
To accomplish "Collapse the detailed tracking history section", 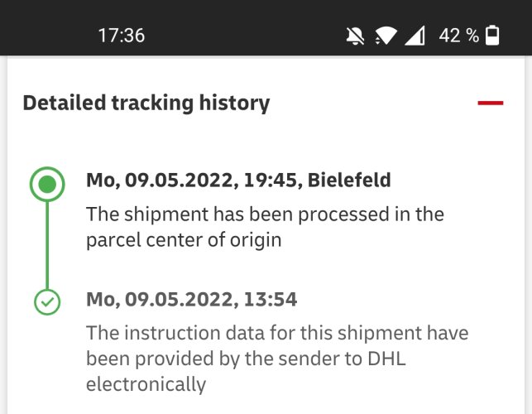I will pos(490,103).
